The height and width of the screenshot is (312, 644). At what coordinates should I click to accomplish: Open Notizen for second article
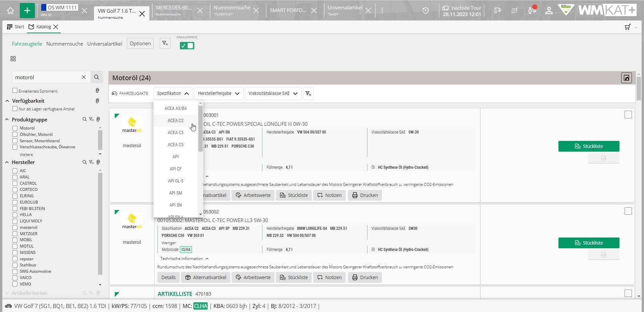[x=329, y=277]
